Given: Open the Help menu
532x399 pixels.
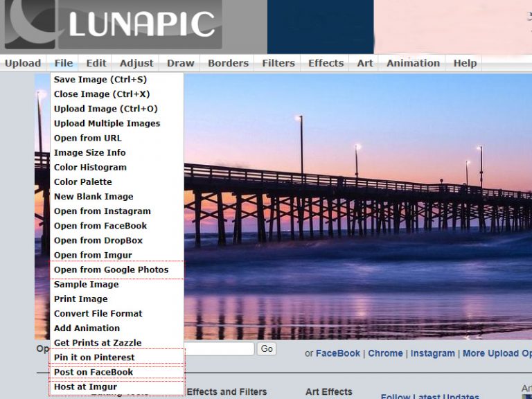Looking at the screenshot, I should (x=465, y=63).
